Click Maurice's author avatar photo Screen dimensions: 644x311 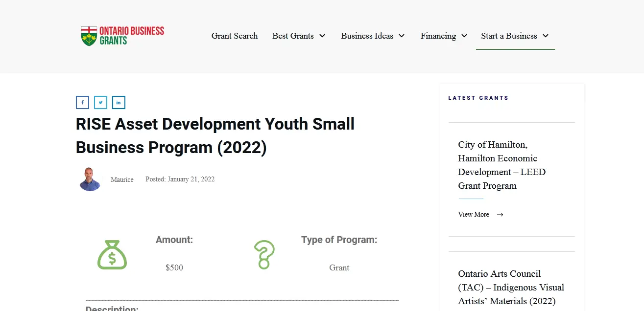coord(90,179)
